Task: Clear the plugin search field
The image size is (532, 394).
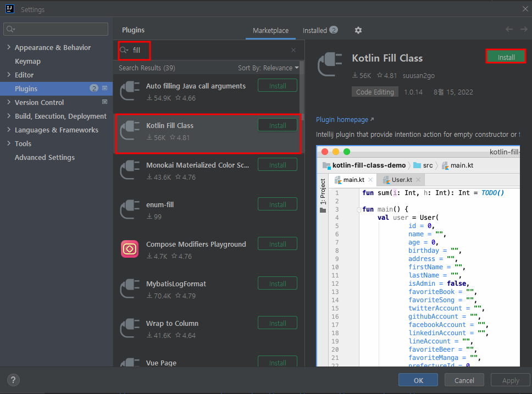Action: tap(293, 50)
